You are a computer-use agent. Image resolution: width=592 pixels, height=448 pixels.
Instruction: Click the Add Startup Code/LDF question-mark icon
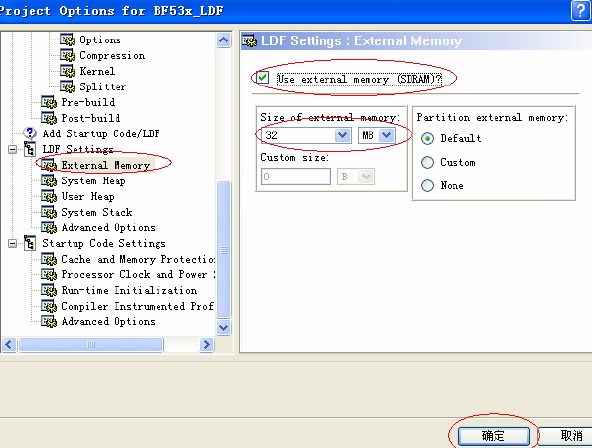pos(29,133)
